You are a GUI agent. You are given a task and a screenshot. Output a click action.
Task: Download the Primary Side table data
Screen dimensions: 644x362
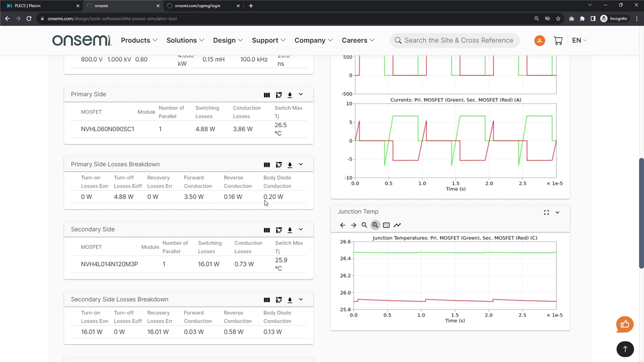(x=290, y=95)
